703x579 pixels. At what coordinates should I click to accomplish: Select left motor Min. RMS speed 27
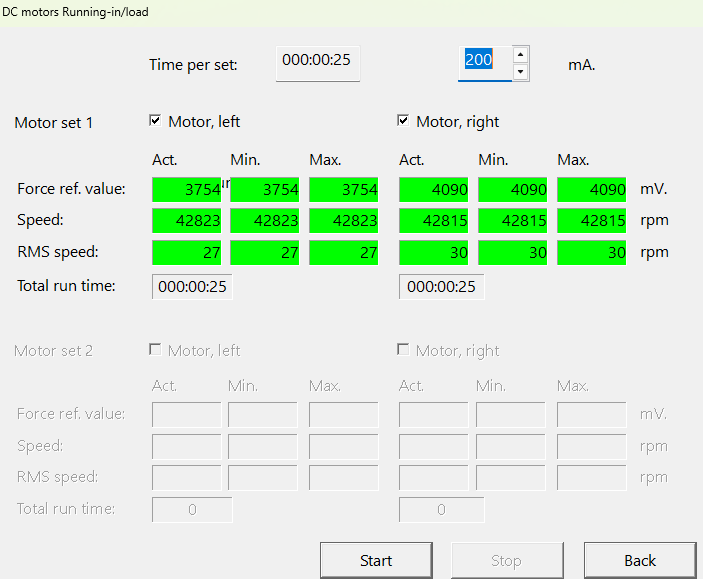coord(265,252)
